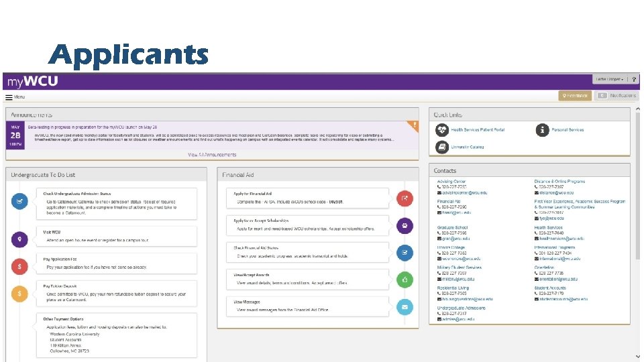Open the Other Payment Options card
The width and height of the screenshot is (644, 362).
[117, 335]
